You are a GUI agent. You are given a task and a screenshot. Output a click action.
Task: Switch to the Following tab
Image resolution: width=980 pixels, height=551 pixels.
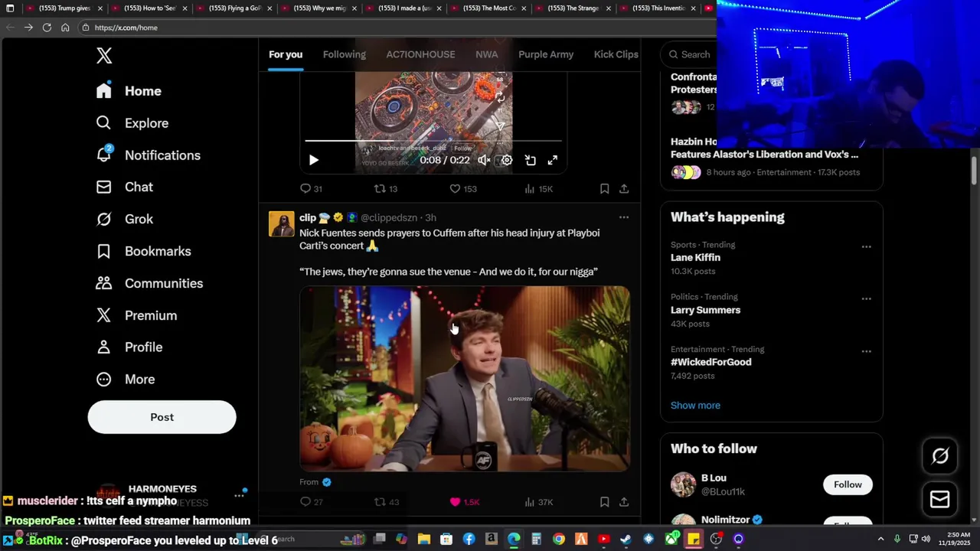(344, 54)
